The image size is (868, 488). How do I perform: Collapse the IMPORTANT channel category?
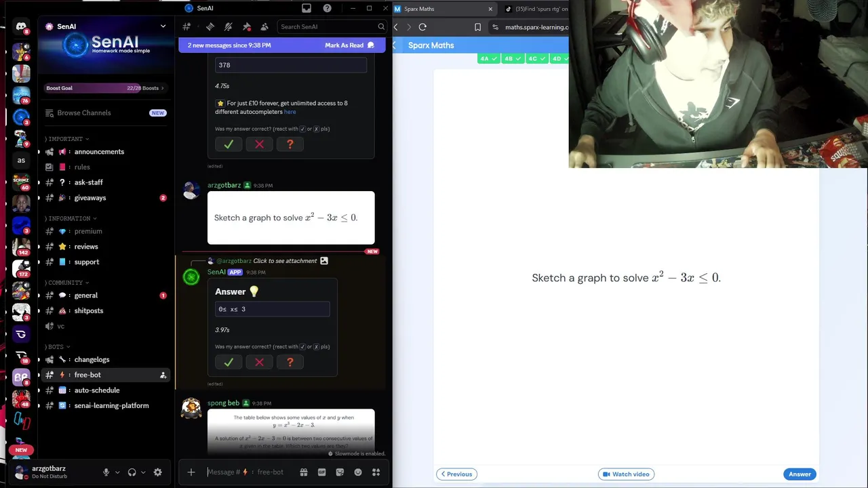point(68,139)
